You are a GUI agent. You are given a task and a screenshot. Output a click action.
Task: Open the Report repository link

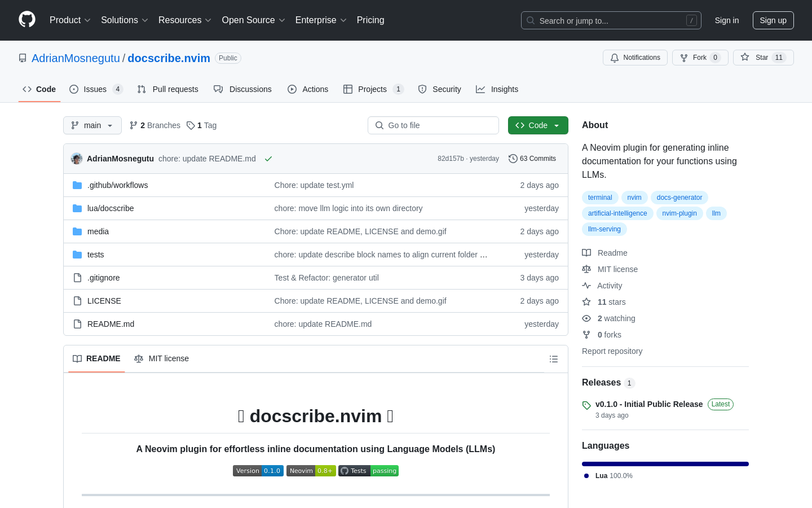[612, 351]
